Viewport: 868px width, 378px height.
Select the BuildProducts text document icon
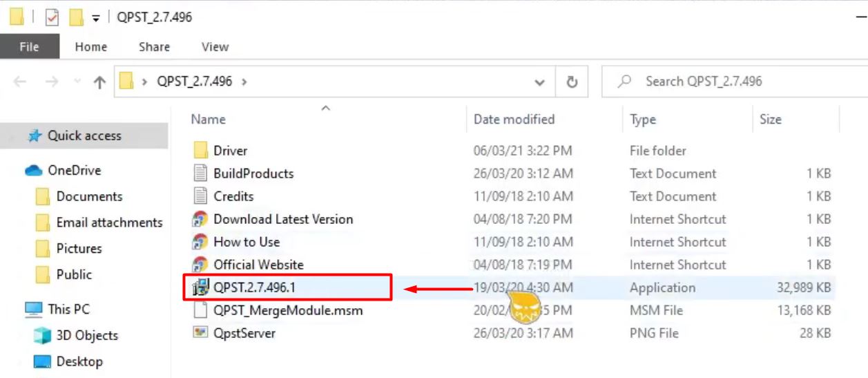200,173
